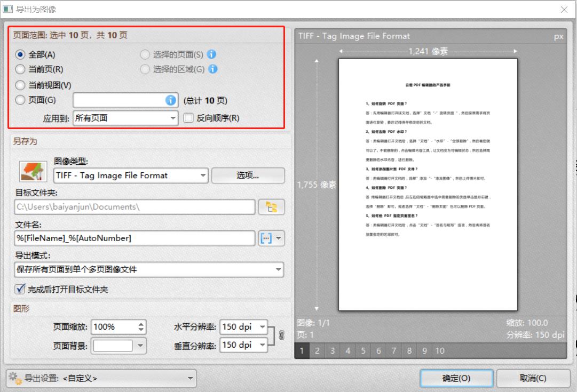Click the image type preview icon
This screenshot has width=577, height=392.
[x=33, y=172]
